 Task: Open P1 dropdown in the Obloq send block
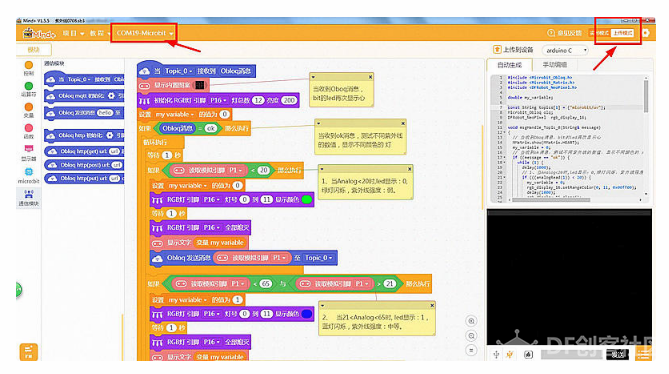pos(279,258)
